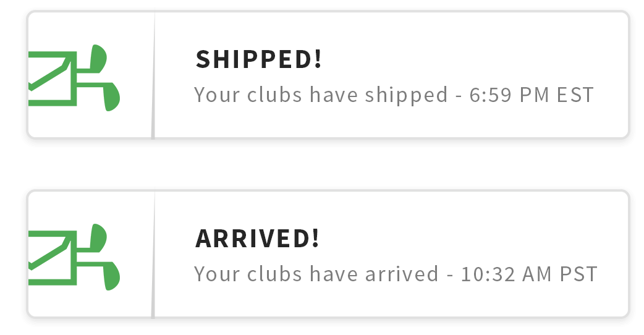Open the 'Your clubs have arrived' notification text
This screenshot has height=335, width=644.
point(316,274)
